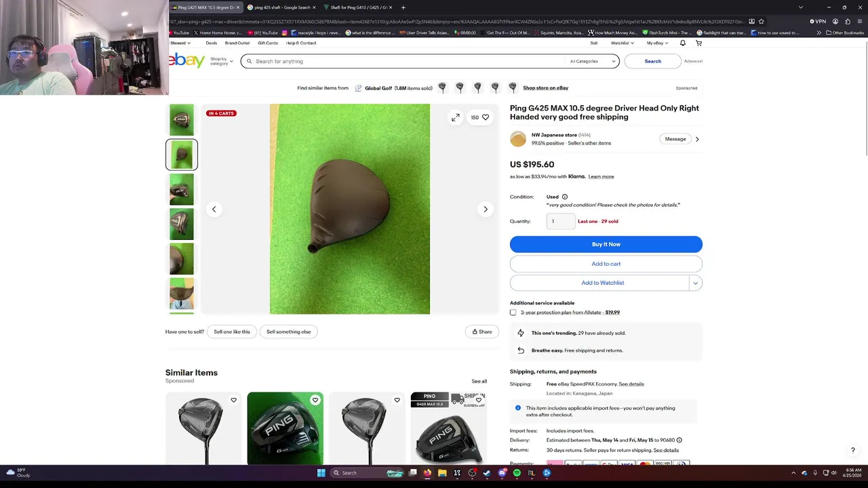The height and width of the screenshot is (488, 868).
Task: Click the delivery estimate info icon
Action: [x=679, y=440]
